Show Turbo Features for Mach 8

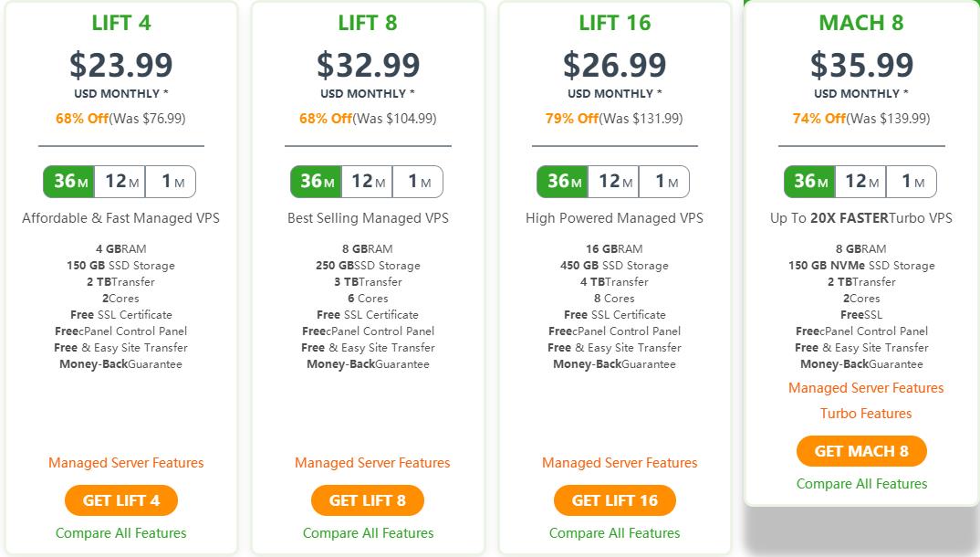[866, 414]
